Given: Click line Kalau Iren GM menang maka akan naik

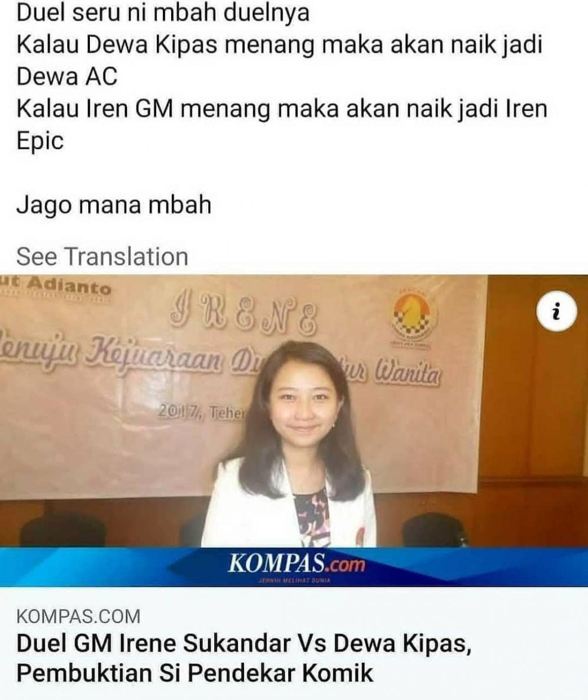Looking at the screenshot, I should tap(282, 109).
